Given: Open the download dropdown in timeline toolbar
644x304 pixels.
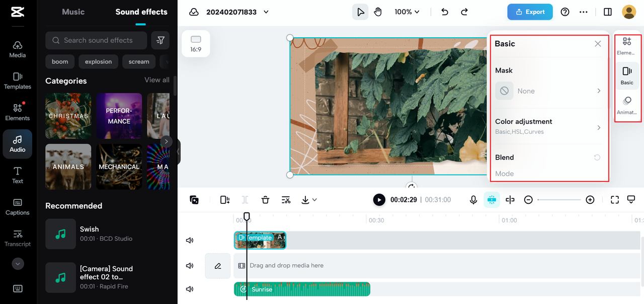Looking at the screenshot, I should coord(309,200).
